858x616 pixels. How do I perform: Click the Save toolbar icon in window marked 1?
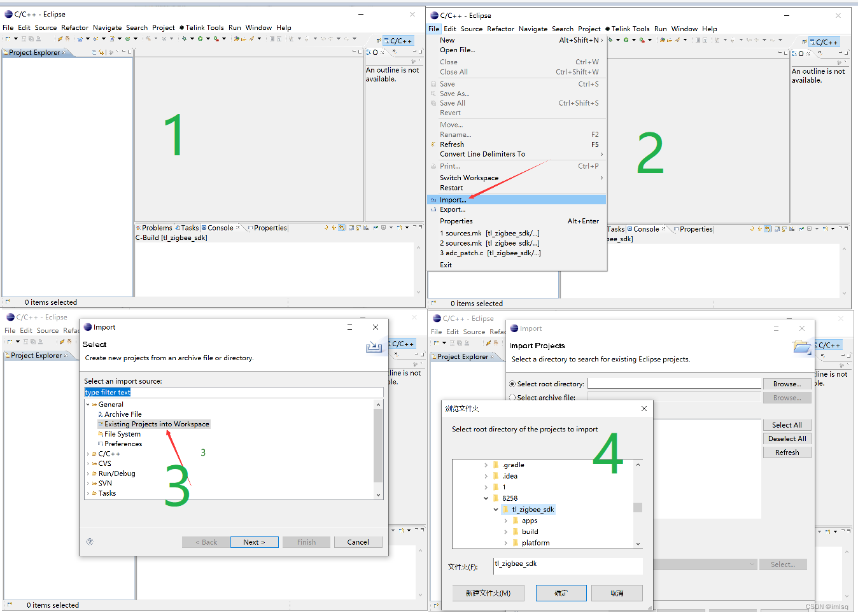coord(24,39)
